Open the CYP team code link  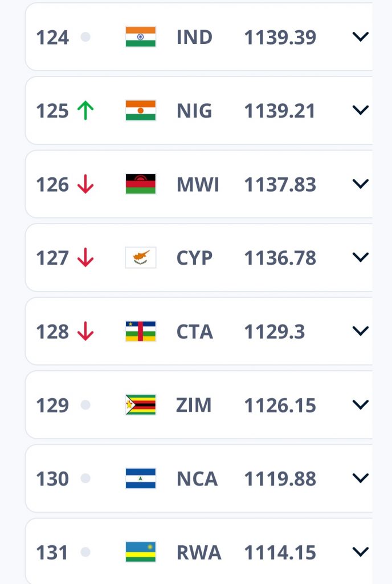(x=194, y=258)
